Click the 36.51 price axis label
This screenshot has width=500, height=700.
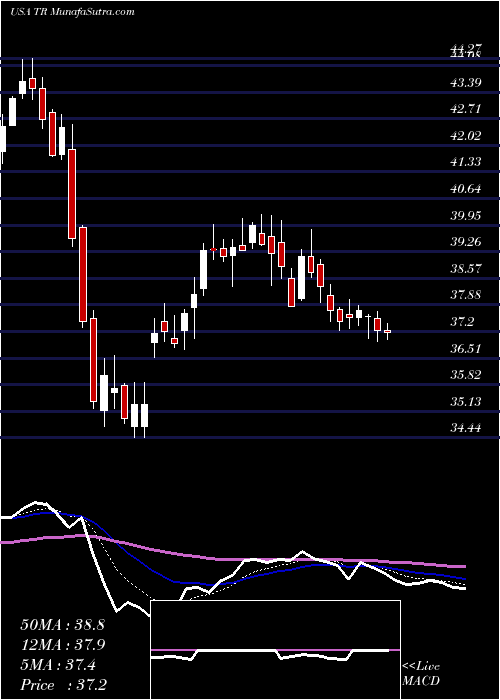click(465, 348)
